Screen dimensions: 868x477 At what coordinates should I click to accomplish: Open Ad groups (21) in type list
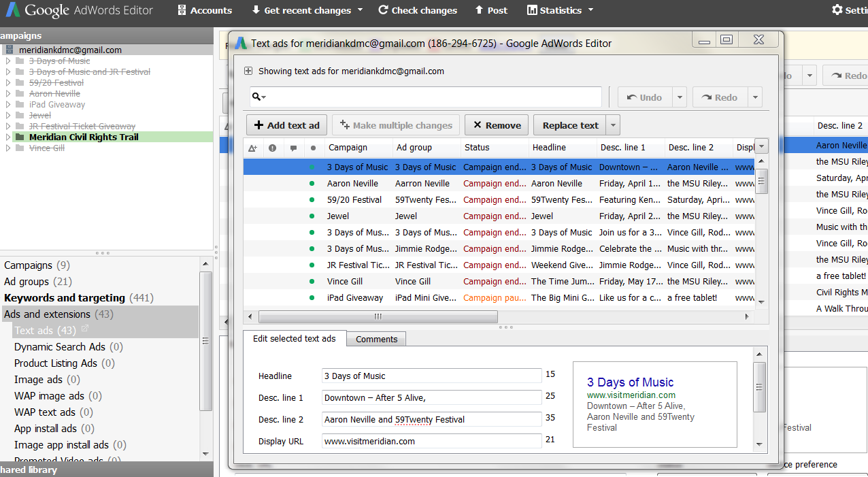click(x=37, y=282)
